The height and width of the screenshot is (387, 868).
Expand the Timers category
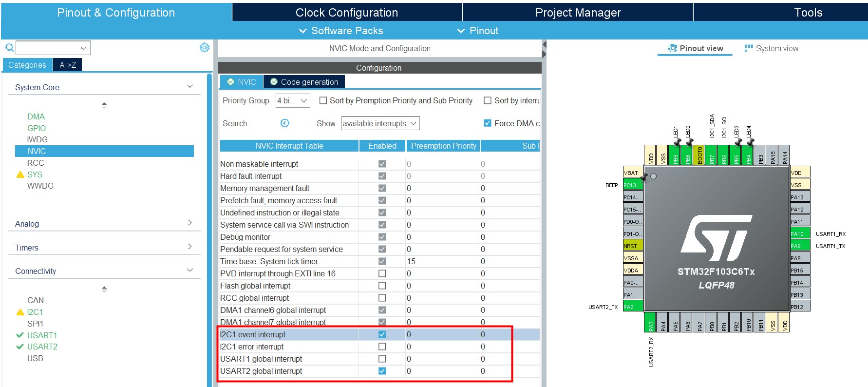[x=190, y=246]
